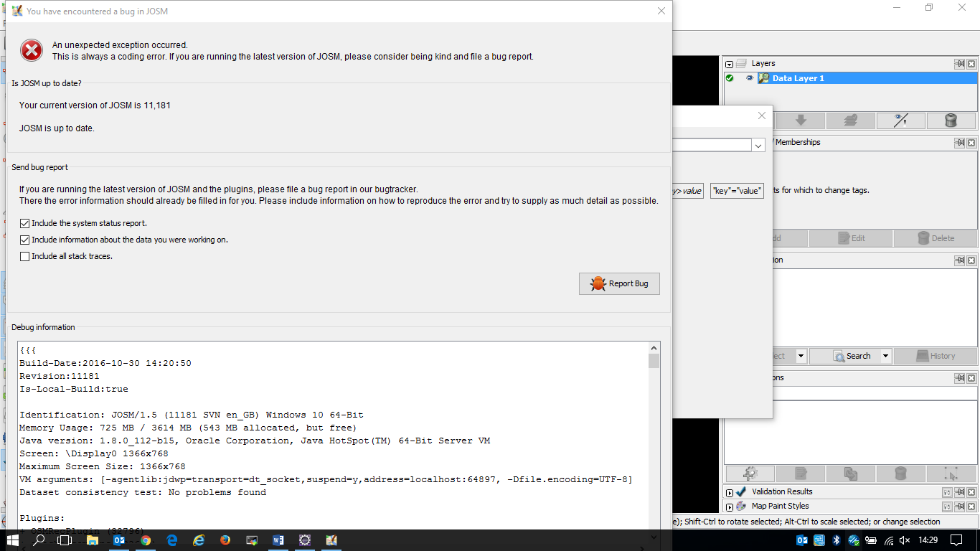
Task: Expand the Map Paint Styles panel
Action: click(x=730, y=507)
